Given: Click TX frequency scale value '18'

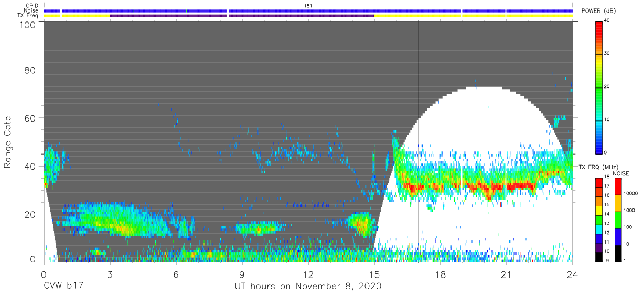Looking at the screenshot, I should click(x=606, y=177).
